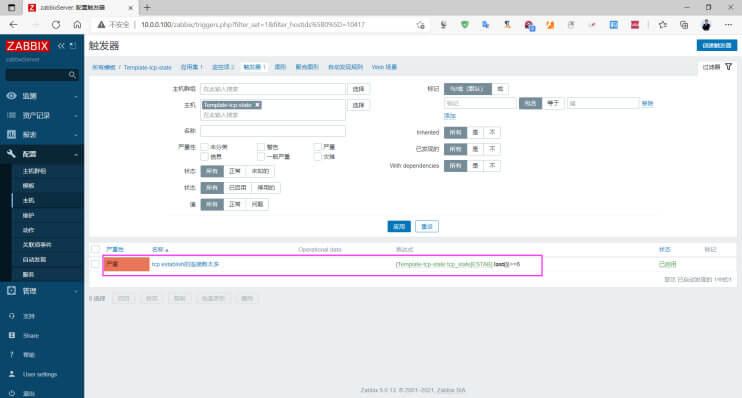Switch to the 自动发现规则 tab
The image size is (742, 398).
click(x=345, y=67)
